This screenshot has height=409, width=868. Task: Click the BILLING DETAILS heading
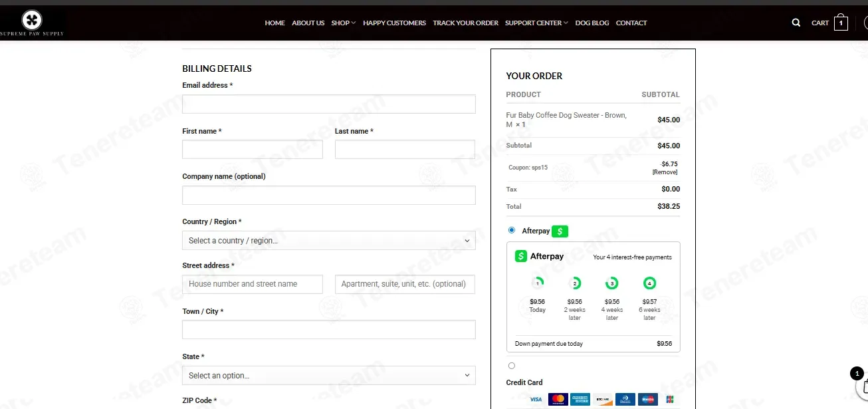217,68
